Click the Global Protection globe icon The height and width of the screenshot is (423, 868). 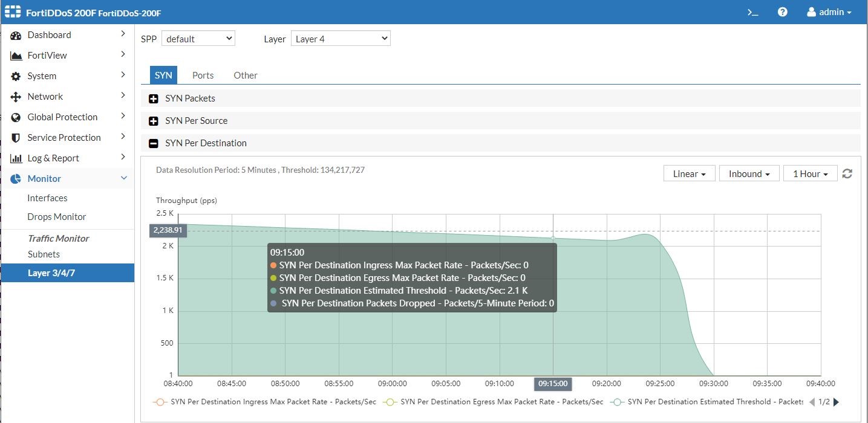click(15, 117)
